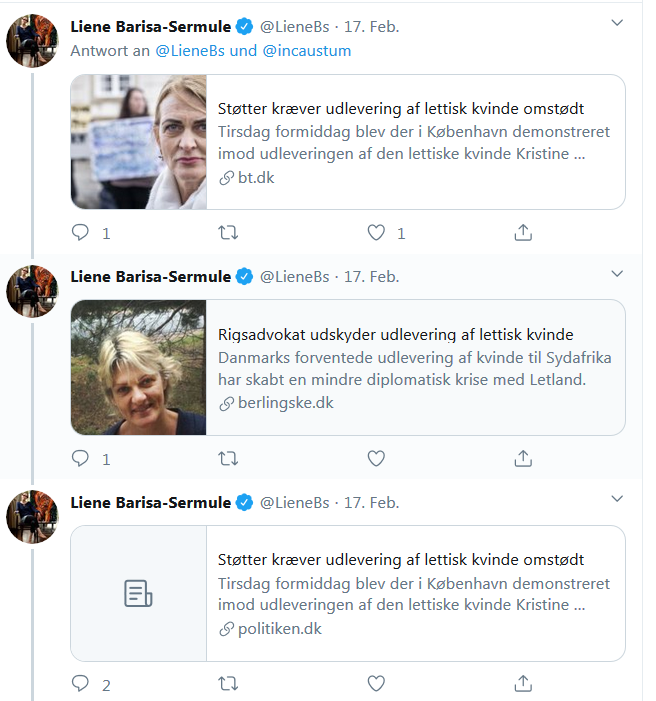Reply to the bt.dk link tweet
Screen dimensions: 656x701
[80, 232]
